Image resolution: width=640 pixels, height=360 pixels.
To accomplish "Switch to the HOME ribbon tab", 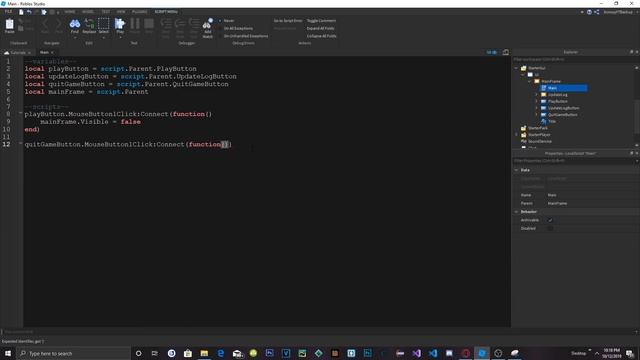I will (x=70, y=12).
